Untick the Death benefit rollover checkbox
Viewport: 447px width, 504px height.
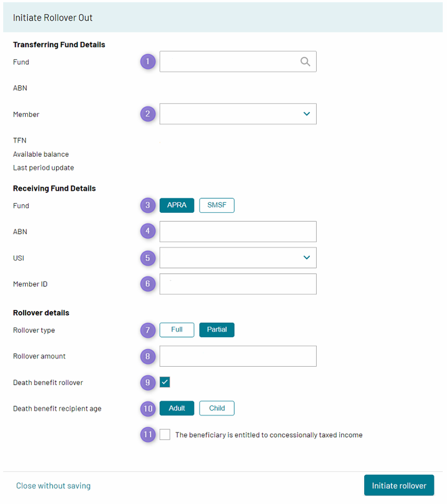click(164, 382)
